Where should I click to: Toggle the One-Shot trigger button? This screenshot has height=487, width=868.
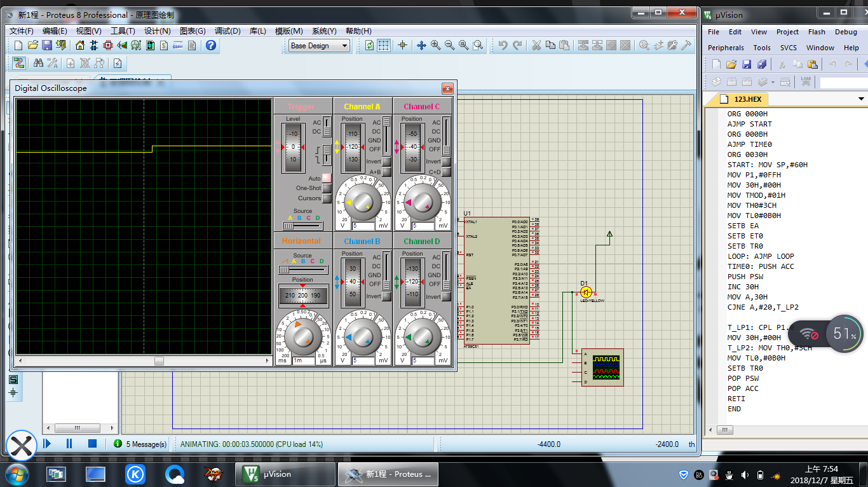[x=327, y=188]
